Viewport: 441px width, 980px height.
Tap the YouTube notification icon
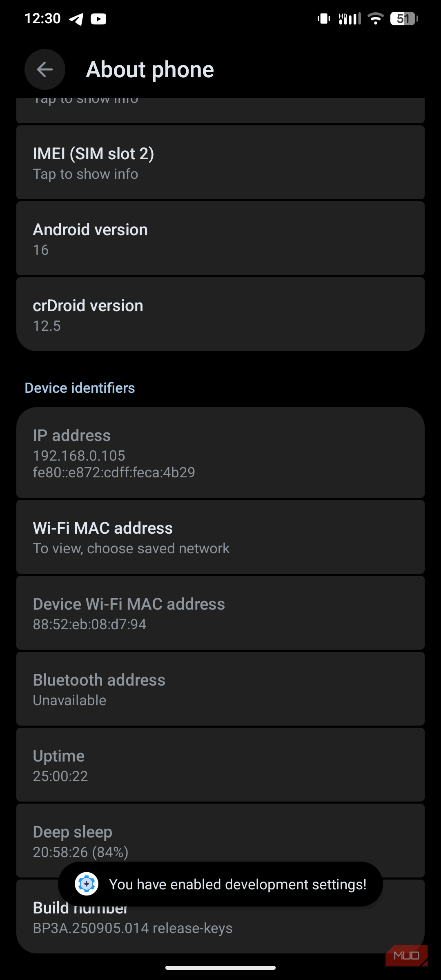pyautogui.click(x=98, y=19)
